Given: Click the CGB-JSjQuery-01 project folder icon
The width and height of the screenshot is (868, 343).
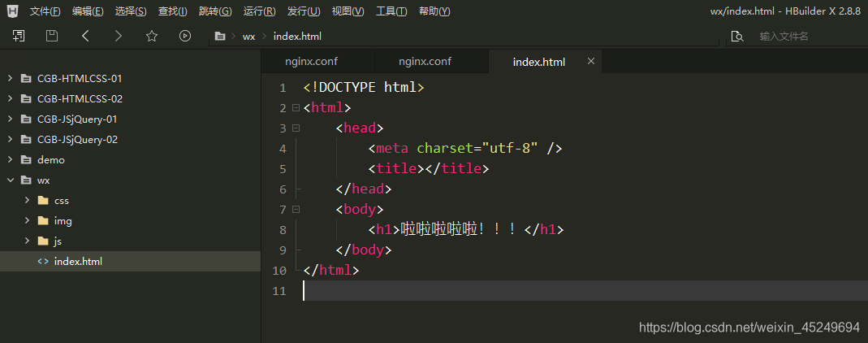Looking at the screenshot, I should 26,119.
